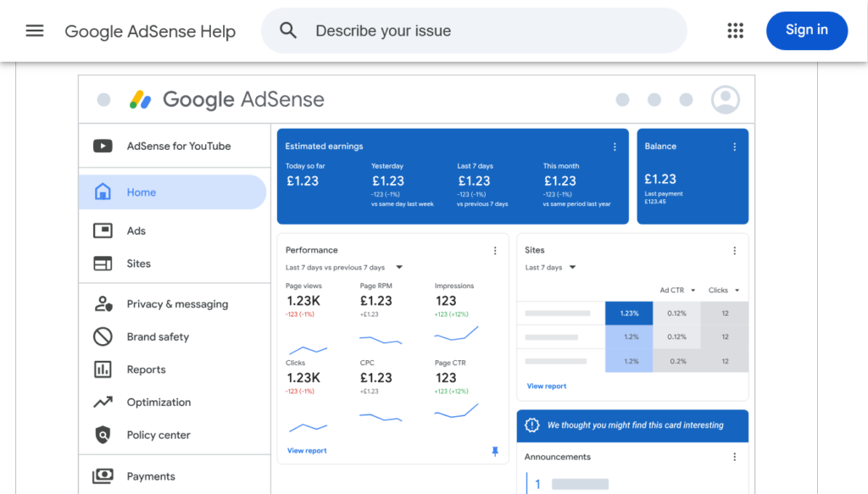Open the Ad CTR column dropdown
The width and height of the screenshot is (868, 494).
click(x=693, y=291)
